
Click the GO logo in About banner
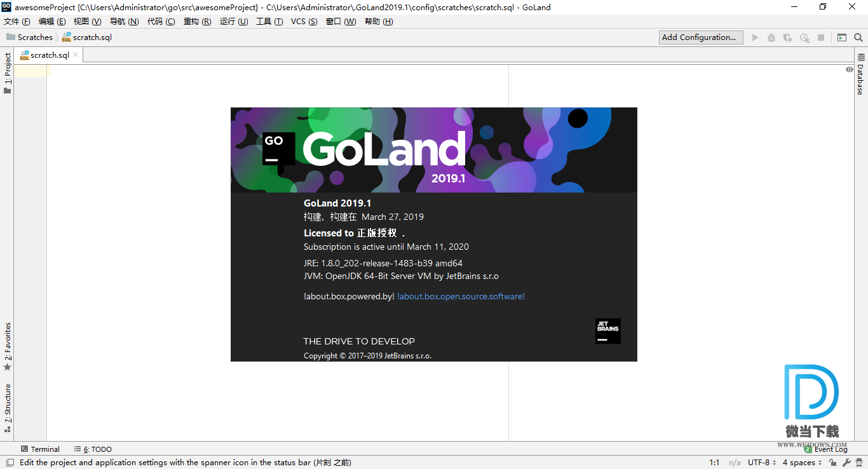coord(279,149)
